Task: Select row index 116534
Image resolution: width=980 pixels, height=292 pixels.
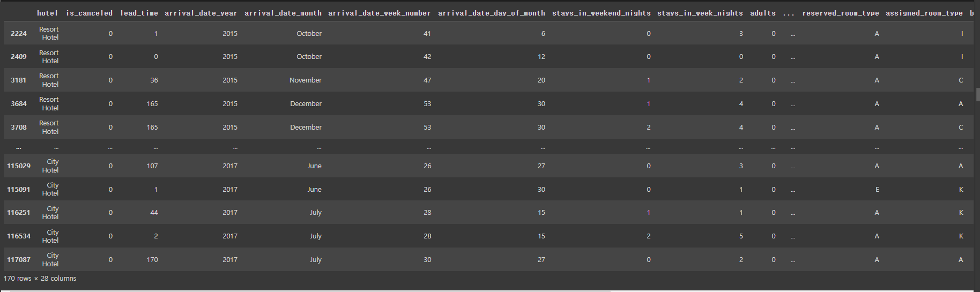Action: tap(19, 236)
